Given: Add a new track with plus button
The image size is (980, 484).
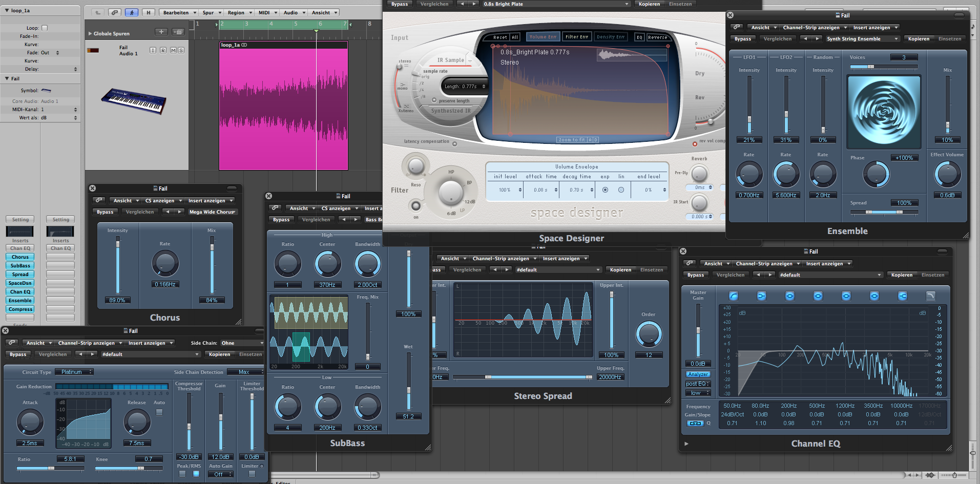Looking at the screenshot, I should click(x=161, y=32).
